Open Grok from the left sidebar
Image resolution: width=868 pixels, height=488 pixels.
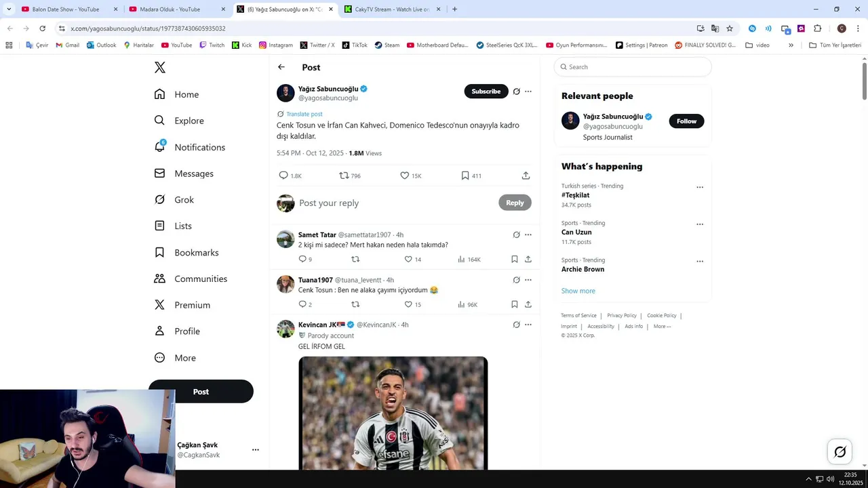(183, 200)
